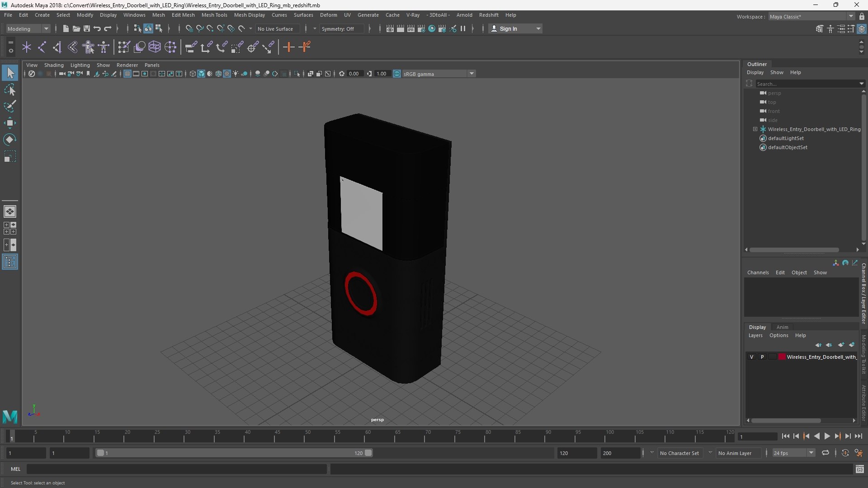Click the red layer color swatch

782,357
